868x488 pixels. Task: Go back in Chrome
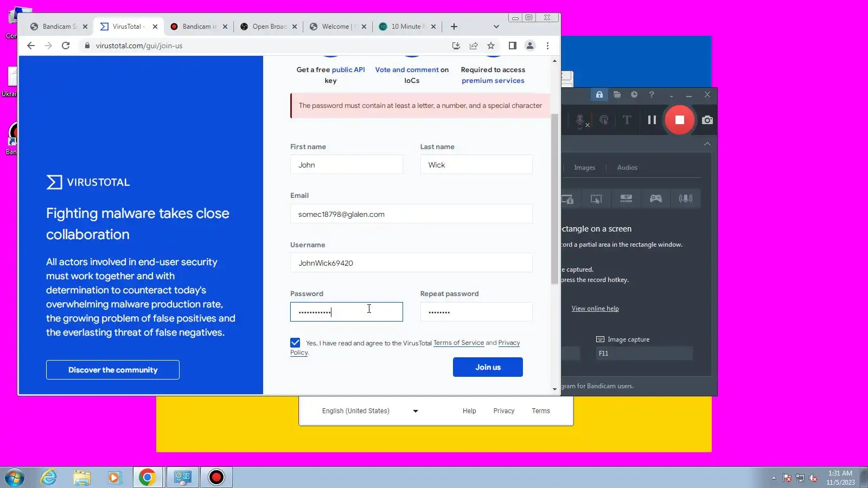(x=31, y=46)
